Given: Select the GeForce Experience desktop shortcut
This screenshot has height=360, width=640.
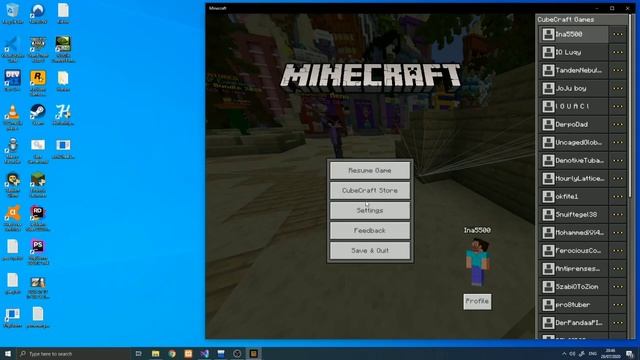Looking at the screenshot, I should tap(63, 49).
